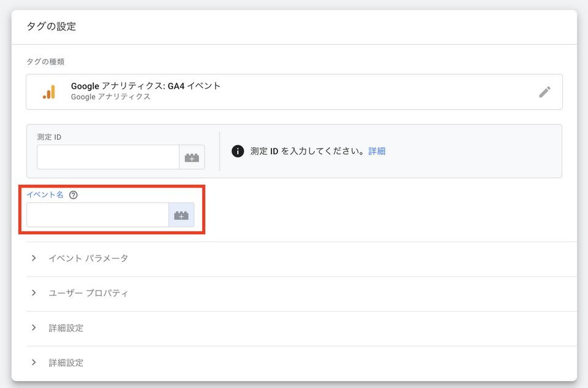Expand the ユーザー プロパティ section
588x388 pixels.
coord(88,293)
